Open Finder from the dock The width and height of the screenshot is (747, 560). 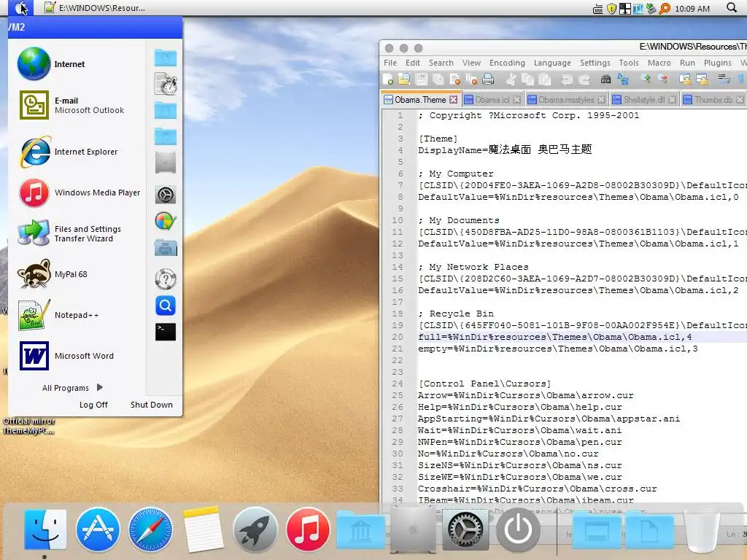coord(45,529)
